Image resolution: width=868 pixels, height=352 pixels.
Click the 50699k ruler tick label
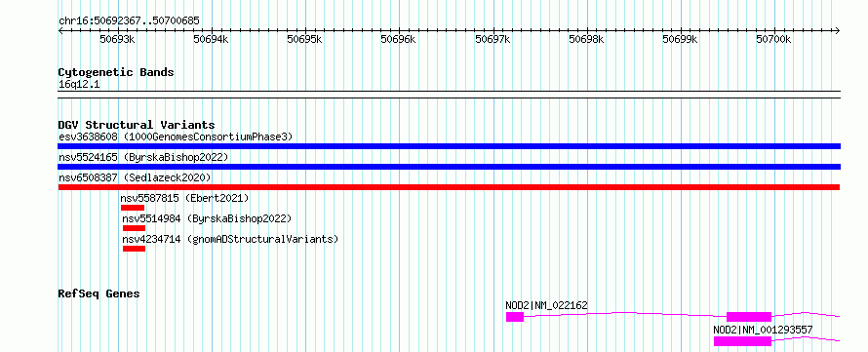coord(680,39)
